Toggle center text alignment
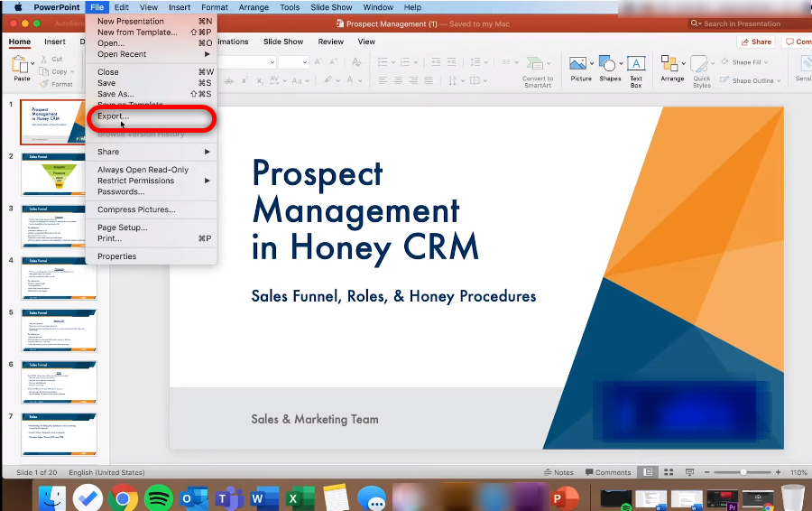Viewport: 812px width, 511px height. click(398, 80)
